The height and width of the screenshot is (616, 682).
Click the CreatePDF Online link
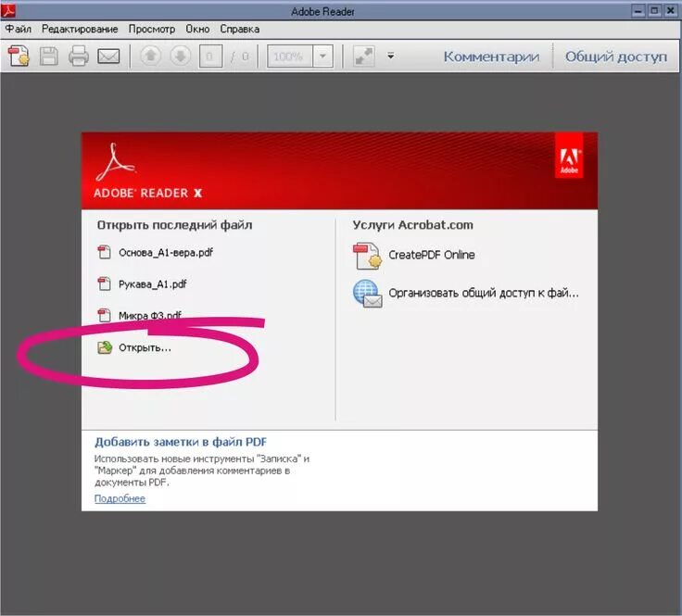pos(431,255)
